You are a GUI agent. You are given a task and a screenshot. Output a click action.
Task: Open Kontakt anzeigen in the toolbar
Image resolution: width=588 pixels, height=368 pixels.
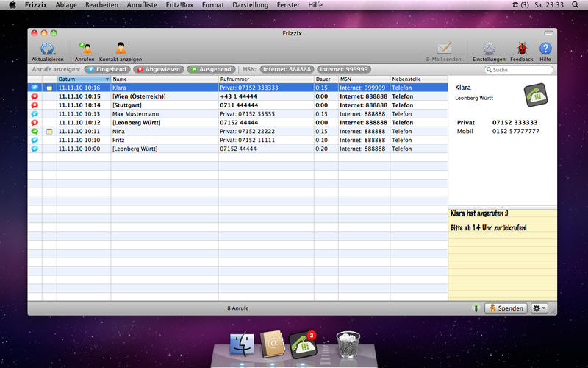click(x=121, y=49)
